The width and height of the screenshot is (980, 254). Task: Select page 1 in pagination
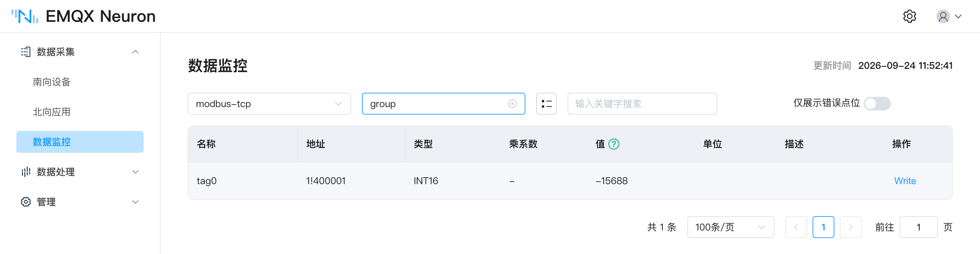coord(823,227)
